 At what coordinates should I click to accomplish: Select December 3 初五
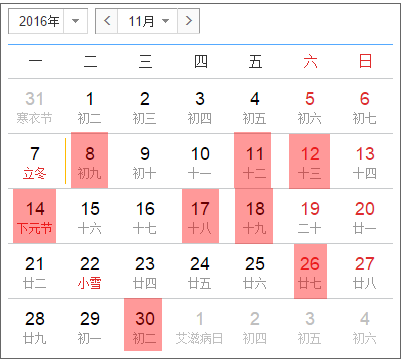(x=310, y=327)
